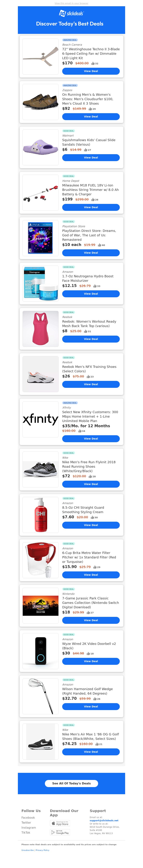The width and height of the screenshot is (143, 868).
Task: Open the Google Play download badge
Action: point(60,832)
